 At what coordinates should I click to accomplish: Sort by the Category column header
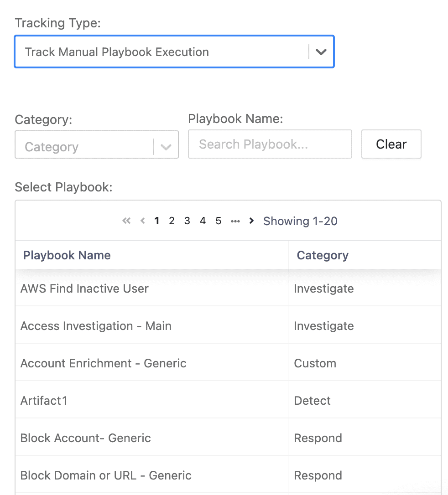coord(323,255)
